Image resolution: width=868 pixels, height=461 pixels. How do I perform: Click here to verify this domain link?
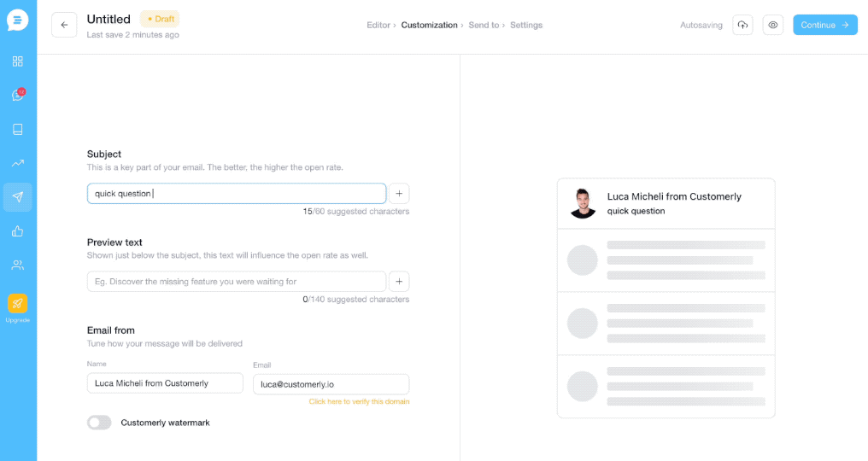pyautogui.click(x=359, y=402)
